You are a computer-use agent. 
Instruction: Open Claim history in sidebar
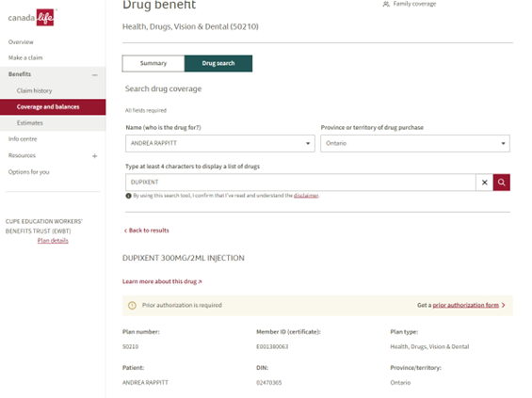[34, 90]
